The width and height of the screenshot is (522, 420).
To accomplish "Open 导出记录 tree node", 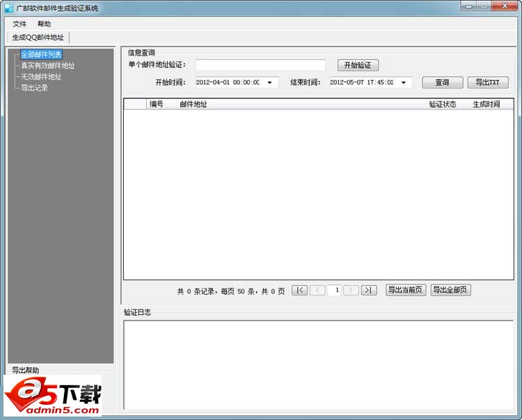I will click(34, 88).
